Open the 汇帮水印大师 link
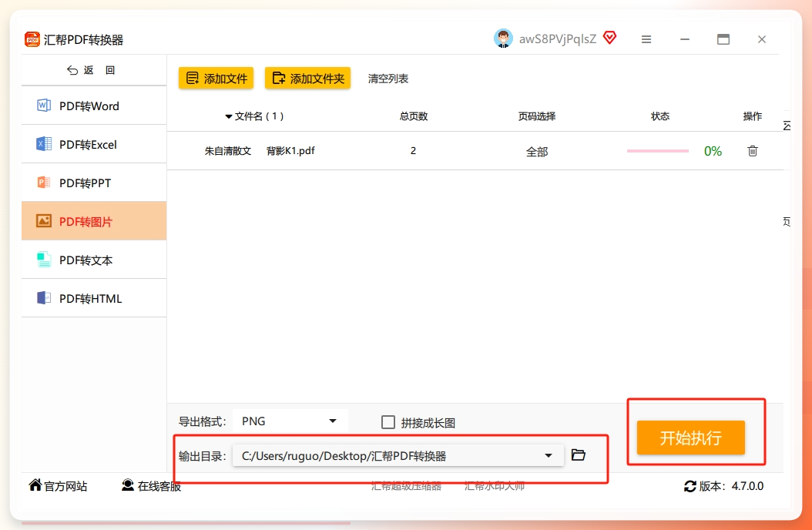 pos(495,486)
